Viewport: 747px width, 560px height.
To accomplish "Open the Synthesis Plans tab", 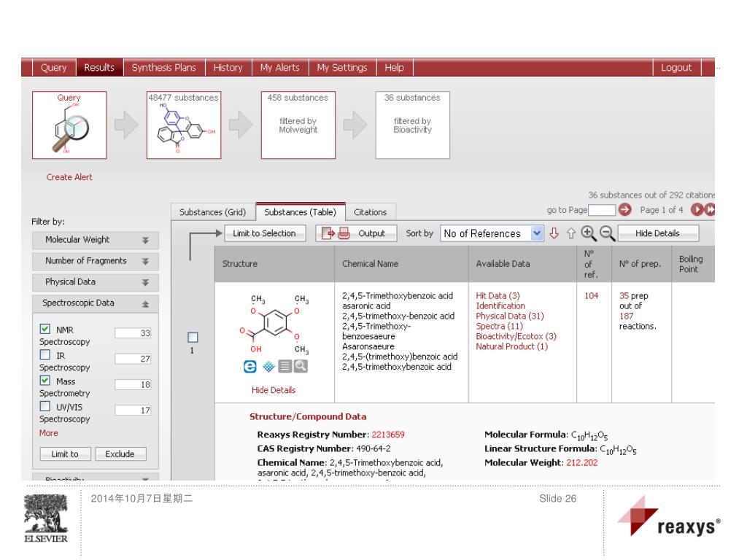I will click(x=164, y=68).
